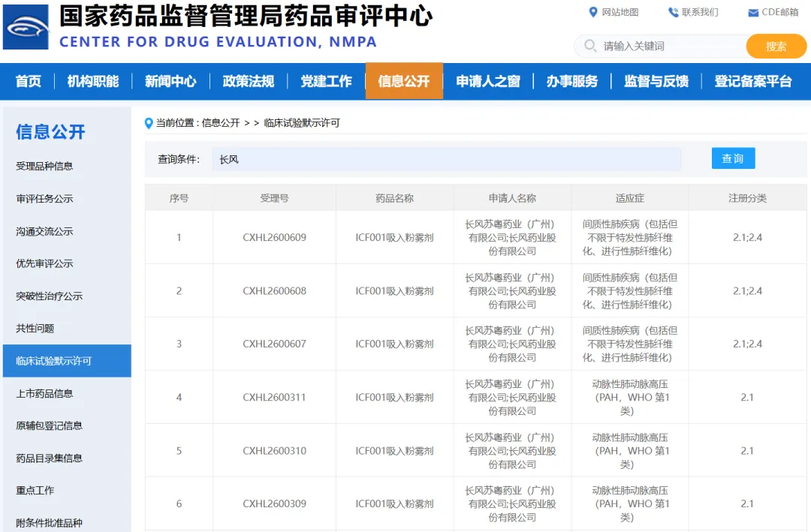The height and width of the screenshot is (532, 811).
Task: Open 共性问题 in sidebar
Action: point(35,329)
